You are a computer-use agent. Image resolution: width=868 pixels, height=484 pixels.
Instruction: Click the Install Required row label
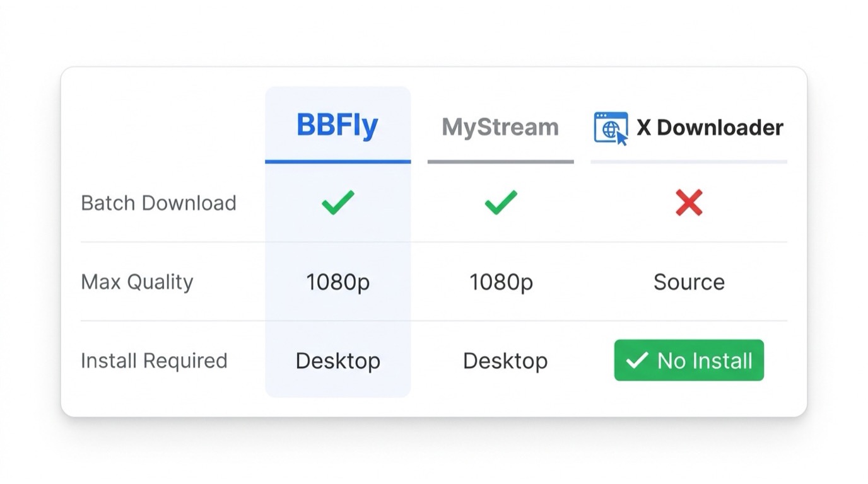pos(154,360)
